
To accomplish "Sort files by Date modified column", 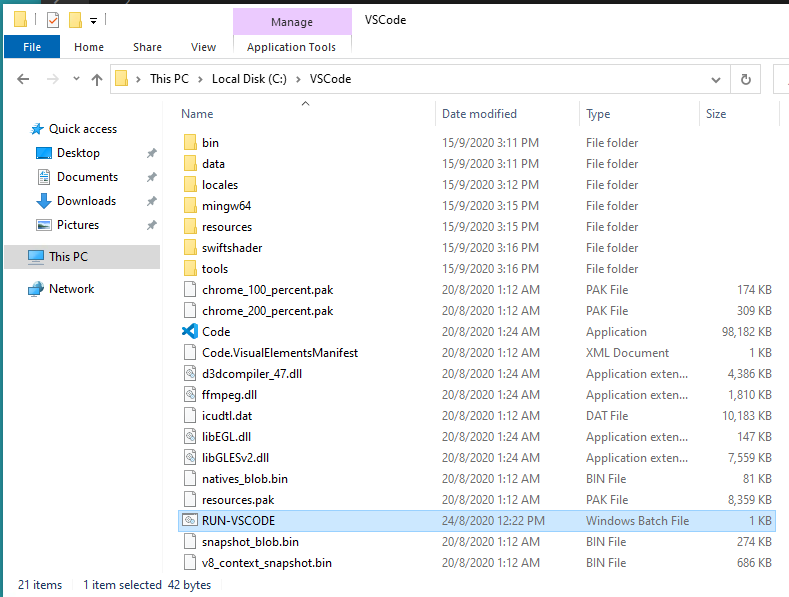I will (479, 114).
